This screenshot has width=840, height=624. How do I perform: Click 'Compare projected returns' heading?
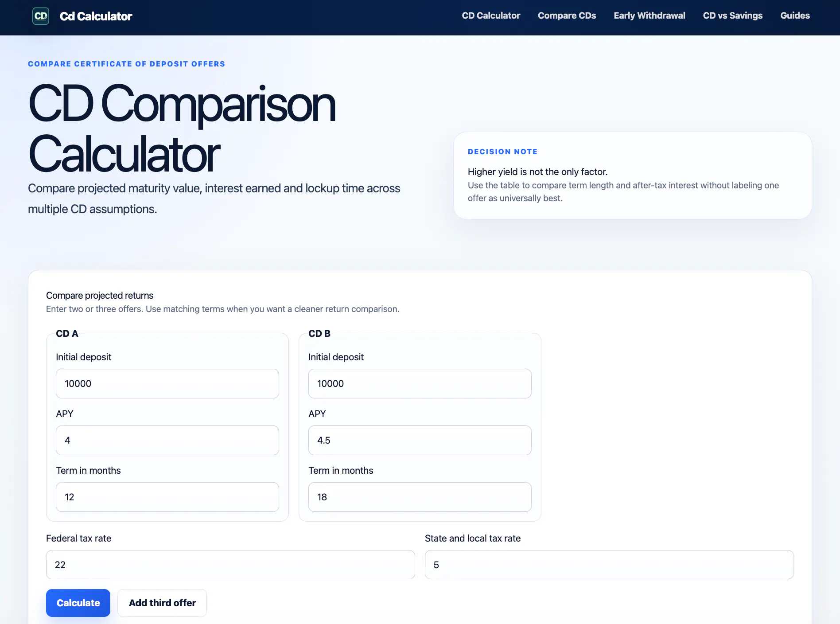click(100, 296)
